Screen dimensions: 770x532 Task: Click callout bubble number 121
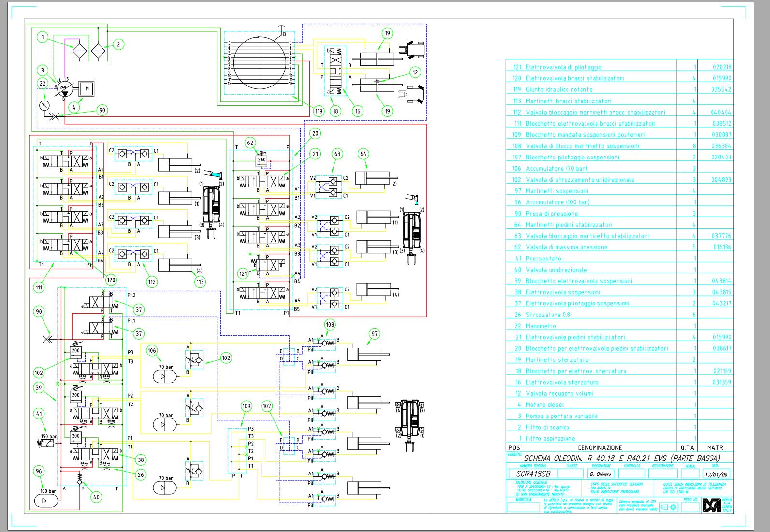click(243, 273)
